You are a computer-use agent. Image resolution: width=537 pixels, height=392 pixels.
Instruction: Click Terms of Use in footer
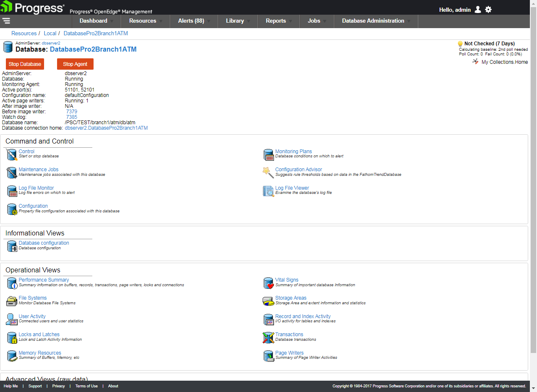pos(86,386)
